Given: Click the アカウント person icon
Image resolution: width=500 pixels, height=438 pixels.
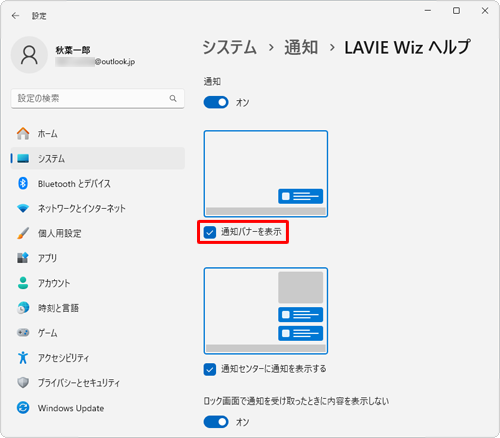Looking at the screenshot, I should pyautogui.click(x=23, y=283).
